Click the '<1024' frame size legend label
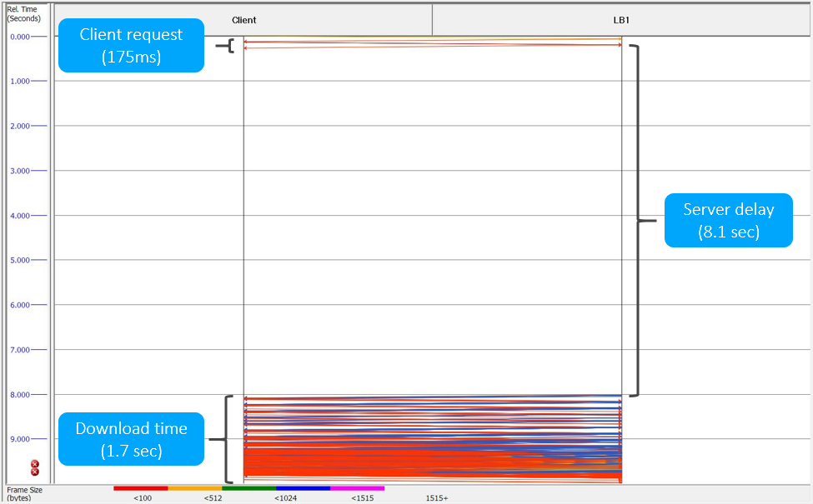Viewport: 813px width, 504px height. click(x=286, y=498)
